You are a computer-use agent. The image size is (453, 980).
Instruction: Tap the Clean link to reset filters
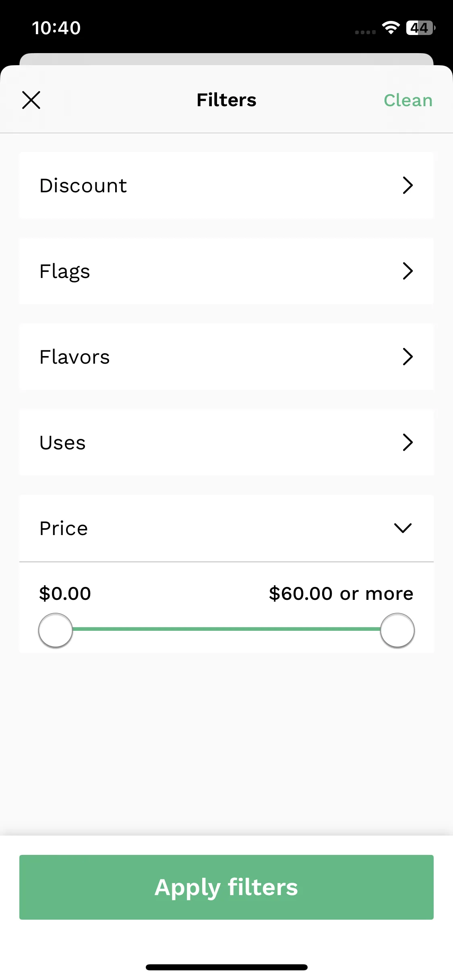click(408, 100)
